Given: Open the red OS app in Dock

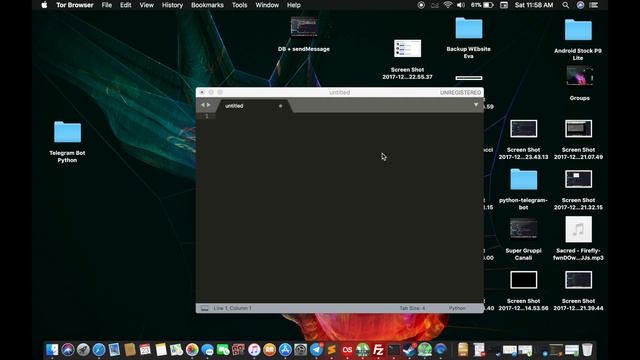Looking at the screenshot, I should click(x=347, y=350).
